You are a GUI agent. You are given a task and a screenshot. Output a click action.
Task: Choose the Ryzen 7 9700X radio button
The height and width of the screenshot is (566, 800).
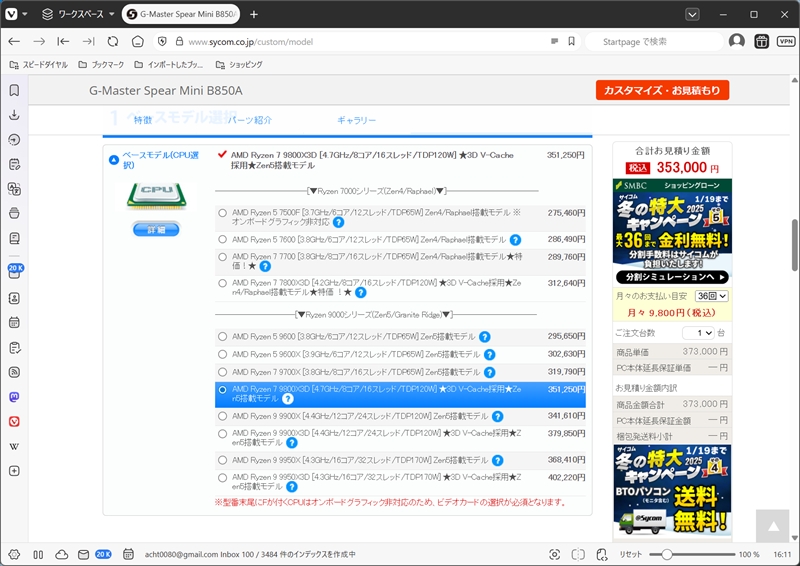click(222, 371)
